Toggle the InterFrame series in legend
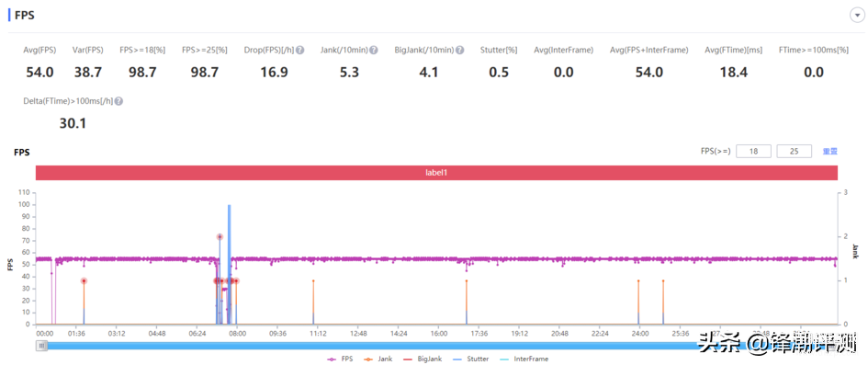The image size is (868, 365). pos(524,359)
